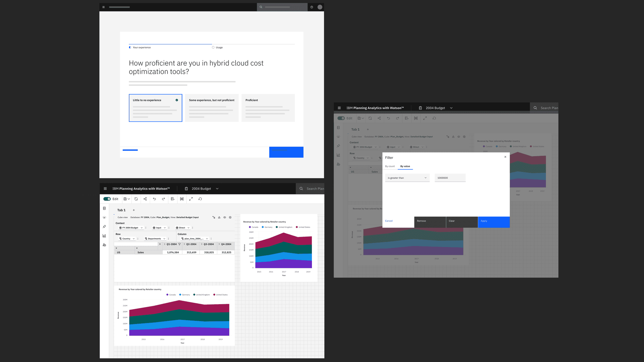Click Apply in the Filter dialog
The height and width of the screenshot is (362, 644).
pyautogui.click(x=493, y=222)
